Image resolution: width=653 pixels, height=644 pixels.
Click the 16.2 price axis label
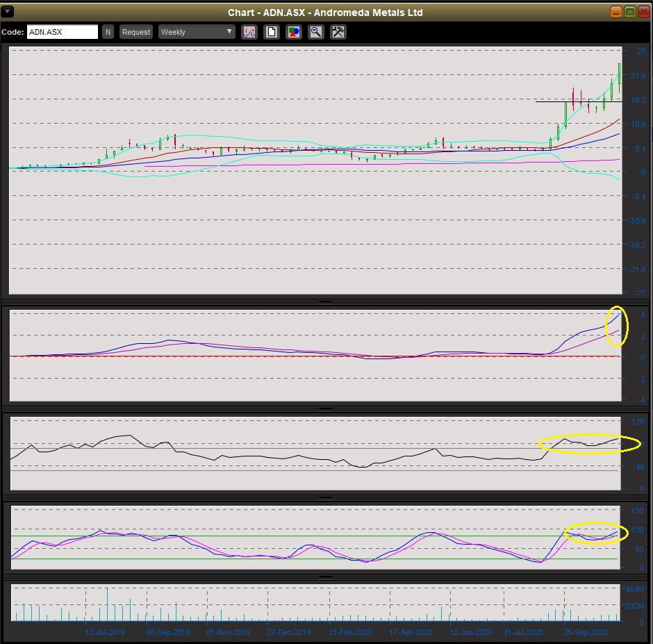click(x=638, y=100)
